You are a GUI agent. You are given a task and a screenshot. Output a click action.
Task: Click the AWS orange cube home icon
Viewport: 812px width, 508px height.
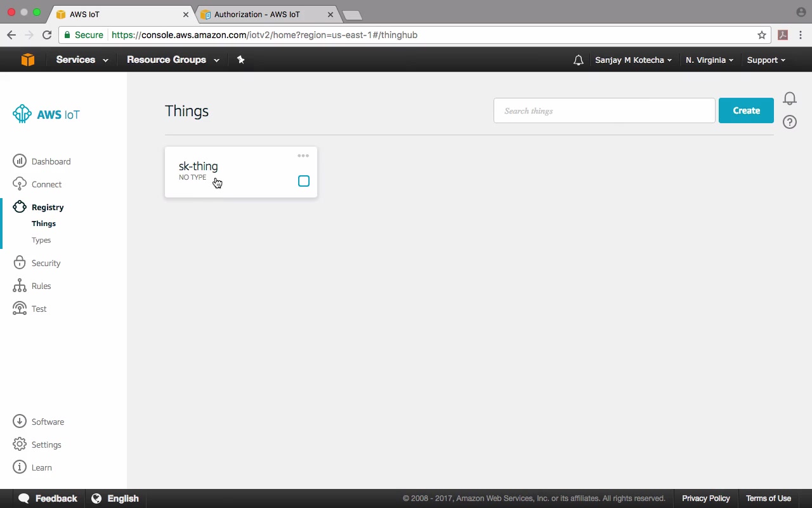pyautogui.click(x=27, y=60)
